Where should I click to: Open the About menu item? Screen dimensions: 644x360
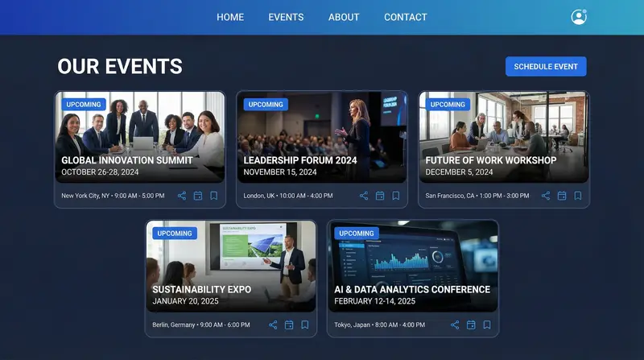344,17
